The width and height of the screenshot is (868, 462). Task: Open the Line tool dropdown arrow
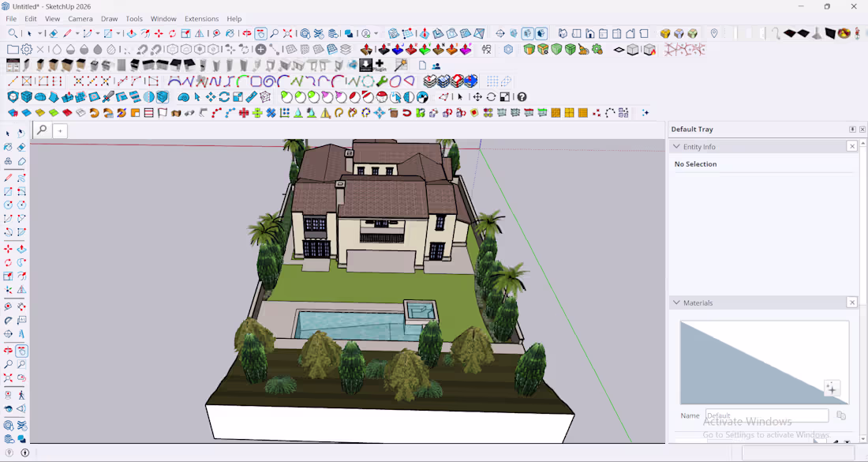[77, 34]
